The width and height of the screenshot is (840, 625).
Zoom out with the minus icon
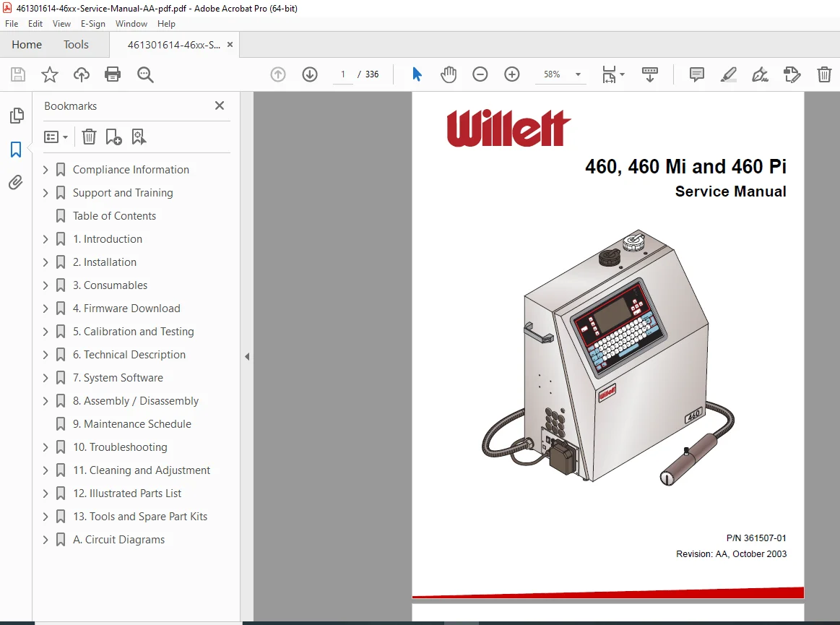click(x=480, y=74)
